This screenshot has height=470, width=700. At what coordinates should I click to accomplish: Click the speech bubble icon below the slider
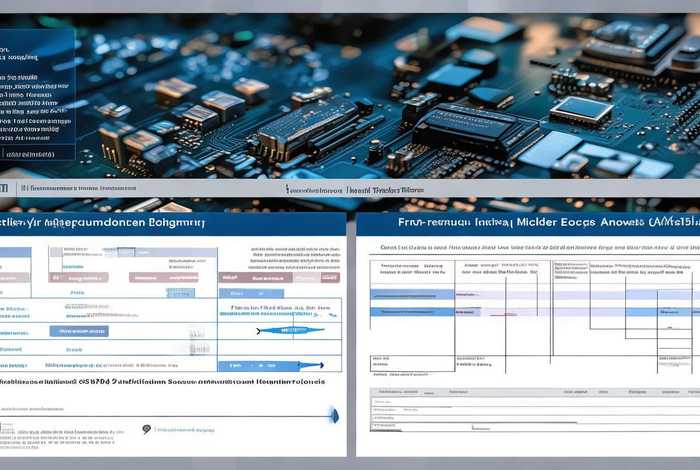pyautogui.click(x=146, y=429)
